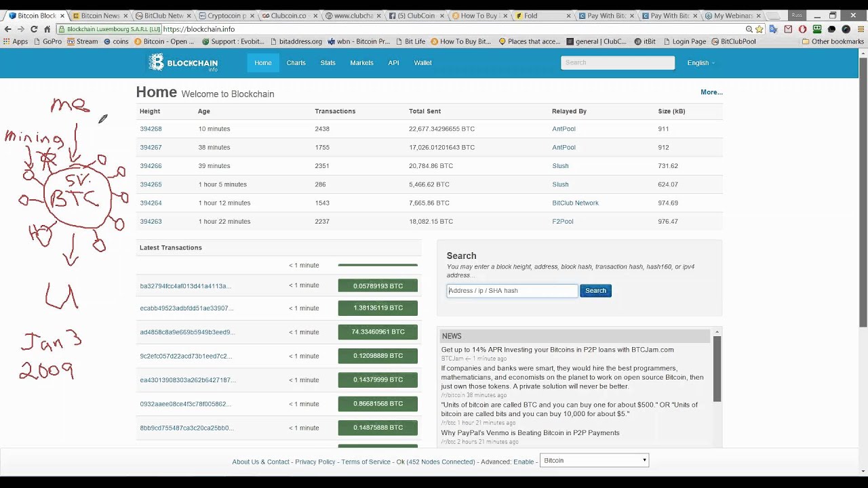Click the More... link
Viewport: 868px width, 488px height.
(711, 92)
